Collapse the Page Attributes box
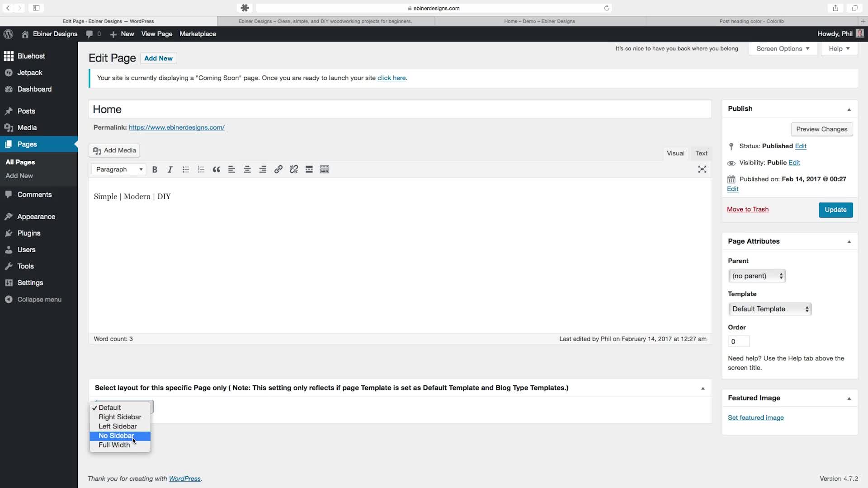Screen dimensions: 868x488 pyautogui.click(x=849, y=242)
